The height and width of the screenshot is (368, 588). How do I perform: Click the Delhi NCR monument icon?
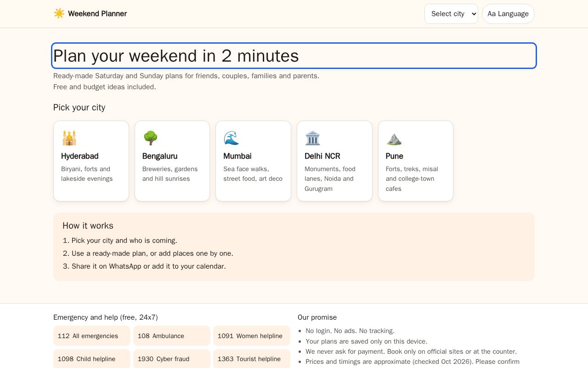pyautogui.click(x=312, y=138)
